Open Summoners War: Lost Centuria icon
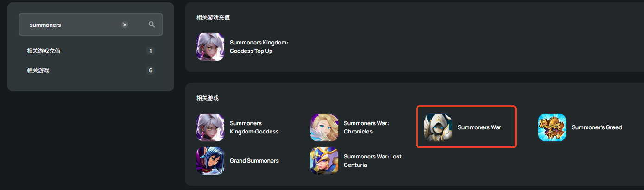This screenshot has height=190, width=644. pyautogui.click(x=324, y=161)
